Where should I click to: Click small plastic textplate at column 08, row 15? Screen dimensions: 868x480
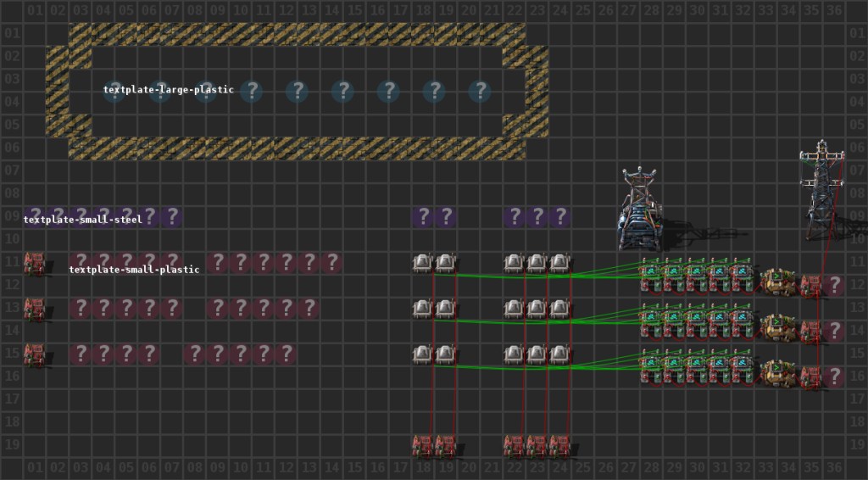coord(194,354)
